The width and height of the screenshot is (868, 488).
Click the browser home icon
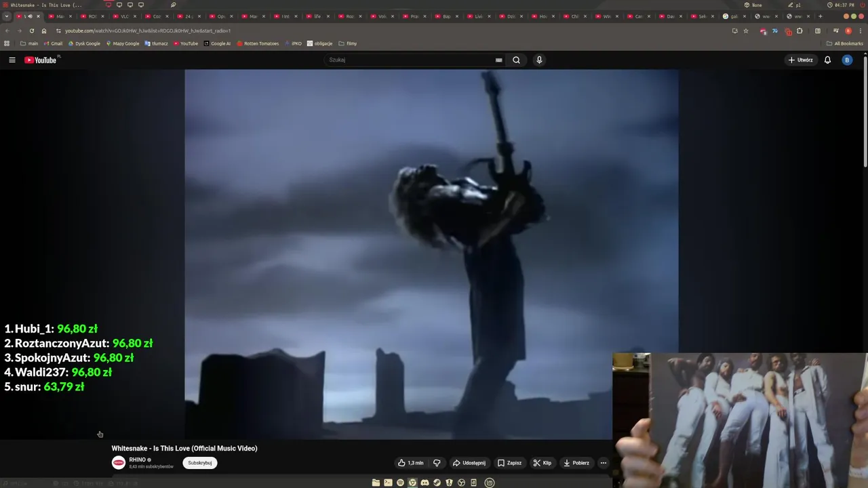44,30
